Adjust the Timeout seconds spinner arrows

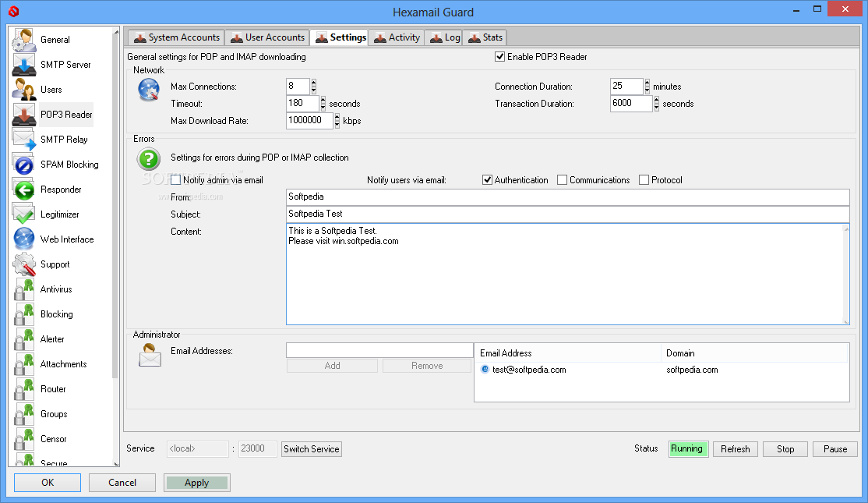[x=323, y=104]
